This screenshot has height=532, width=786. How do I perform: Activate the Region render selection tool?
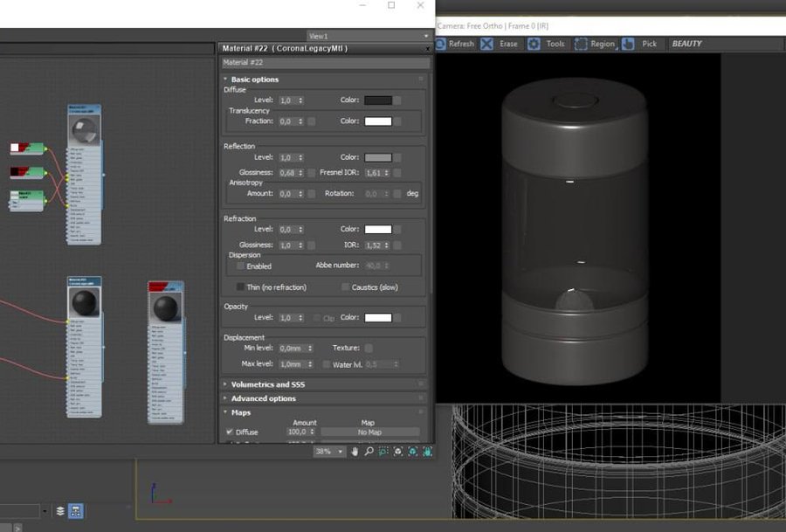point(595,45)
